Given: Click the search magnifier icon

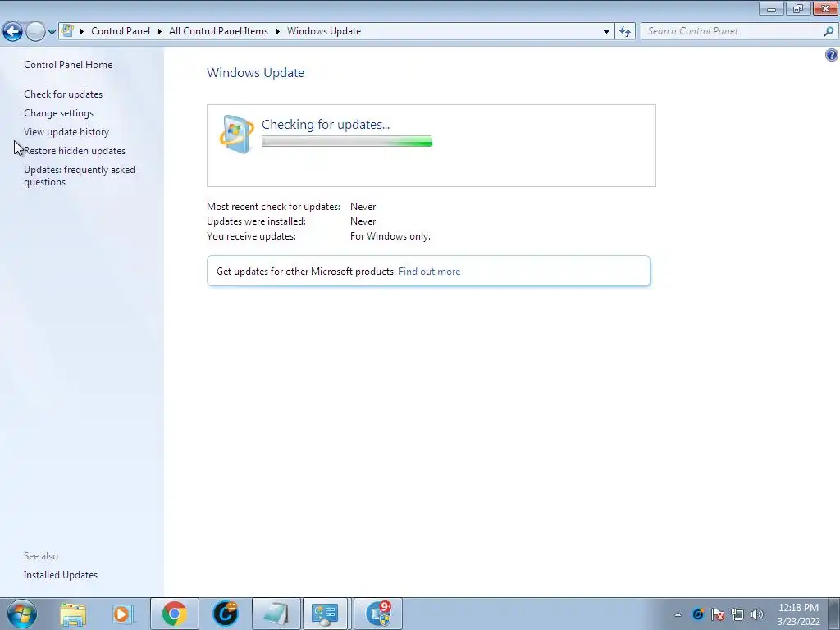Looking at the screenshot, I should tap(829, 31).
